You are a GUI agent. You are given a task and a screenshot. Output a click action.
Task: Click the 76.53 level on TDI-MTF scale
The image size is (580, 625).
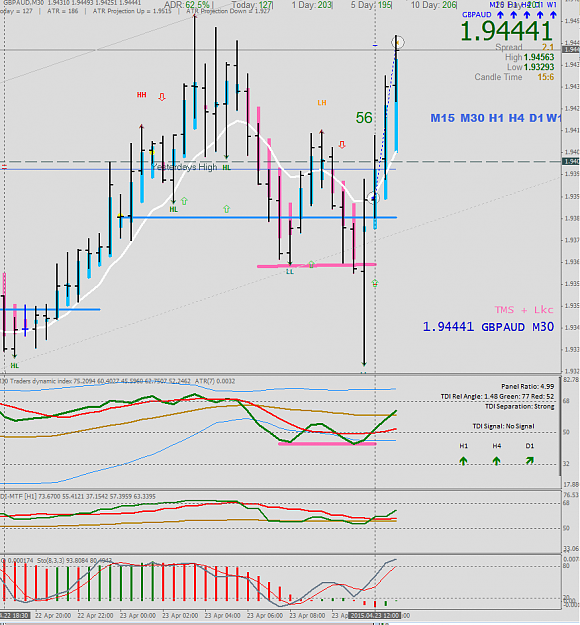point(571,495)
